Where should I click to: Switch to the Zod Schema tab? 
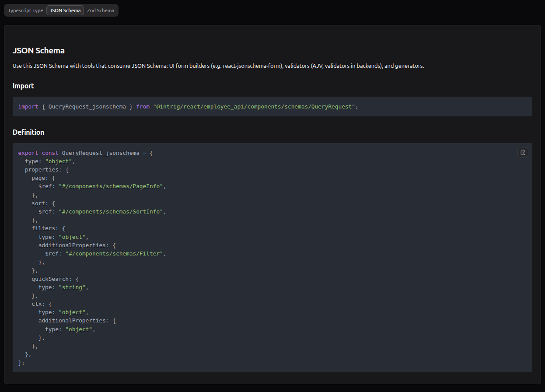coord(100,10)
